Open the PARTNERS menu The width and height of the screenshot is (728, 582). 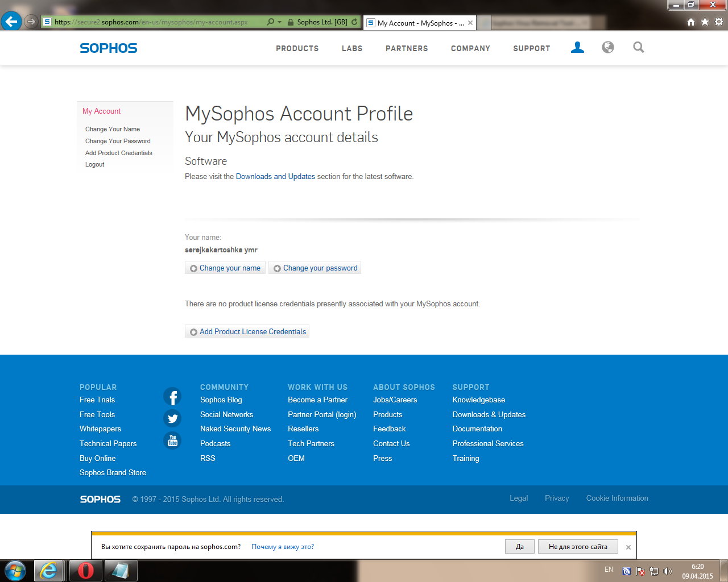tap(407, 48)
